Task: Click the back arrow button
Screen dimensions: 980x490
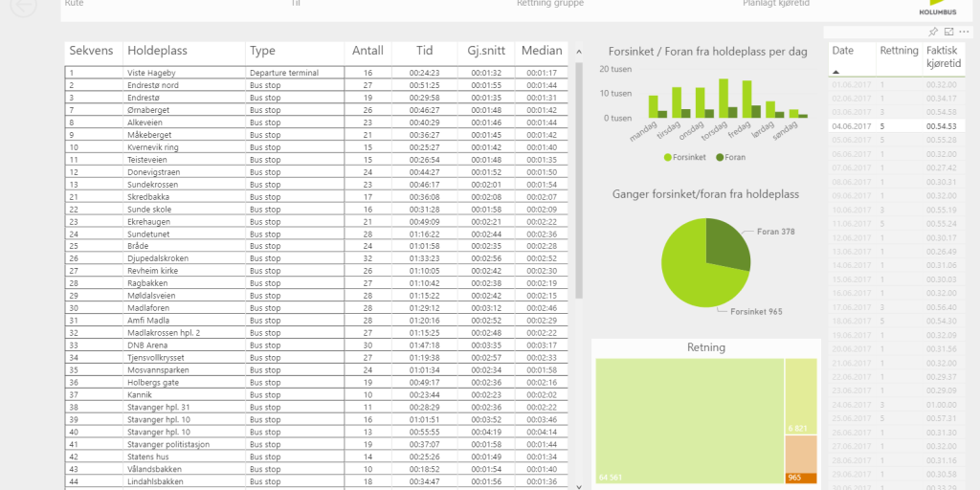Action: tap(23, 7)
